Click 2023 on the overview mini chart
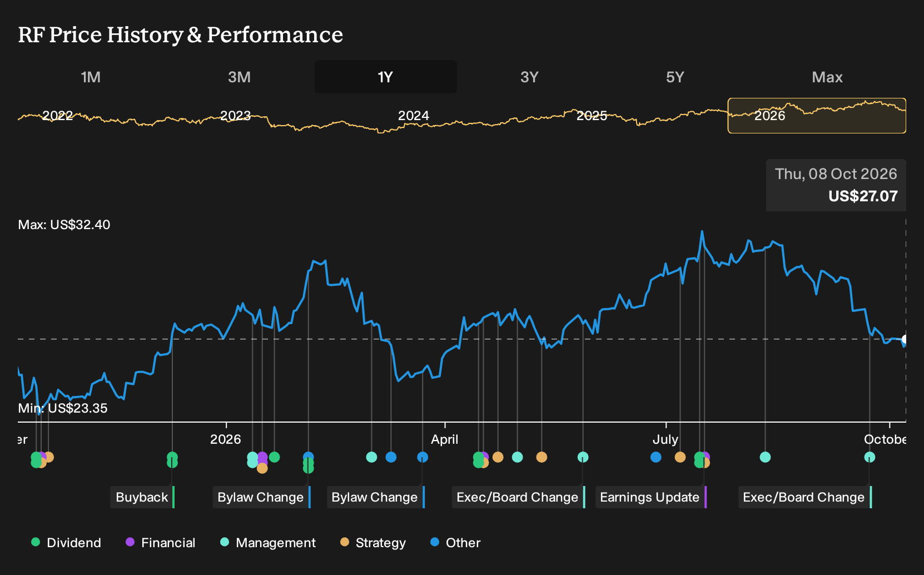 tap(235, 116)
